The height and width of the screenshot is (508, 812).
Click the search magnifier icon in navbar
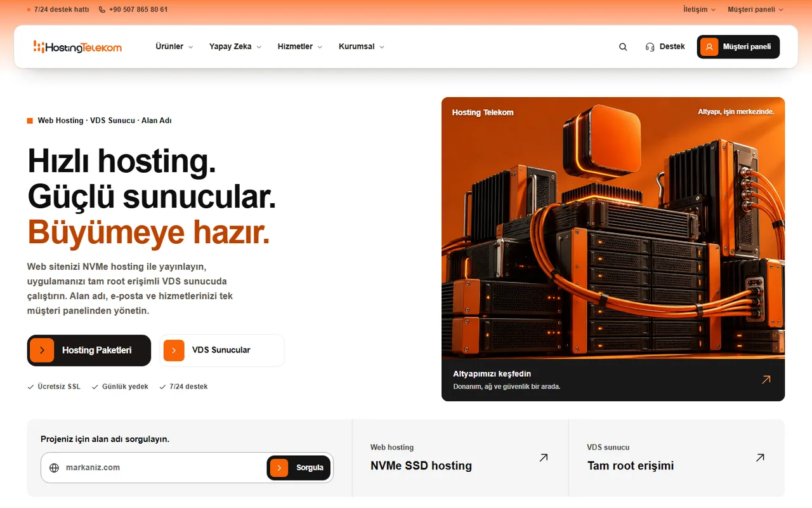(x=623, y=47)
